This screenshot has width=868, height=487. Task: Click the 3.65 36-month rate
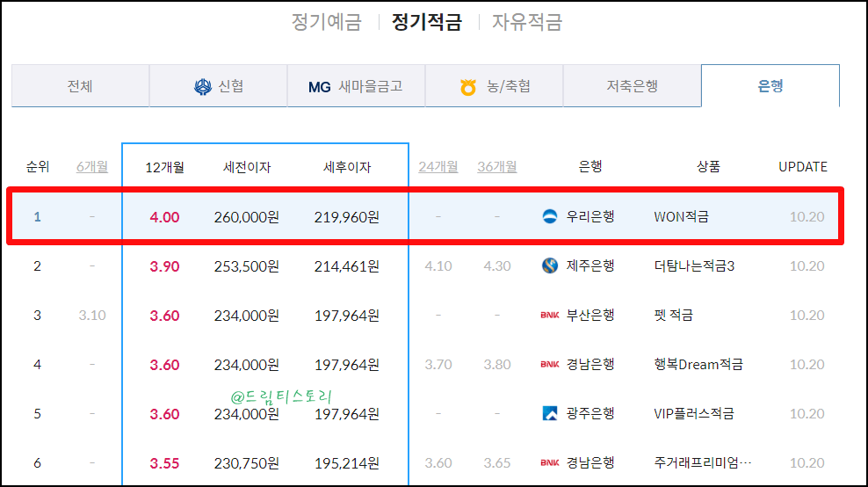[497, 462]
